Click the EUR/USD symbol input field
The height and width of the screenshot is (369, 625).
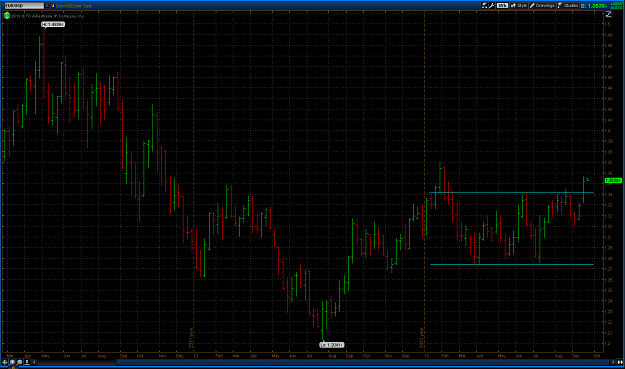(x=24, y=6)
